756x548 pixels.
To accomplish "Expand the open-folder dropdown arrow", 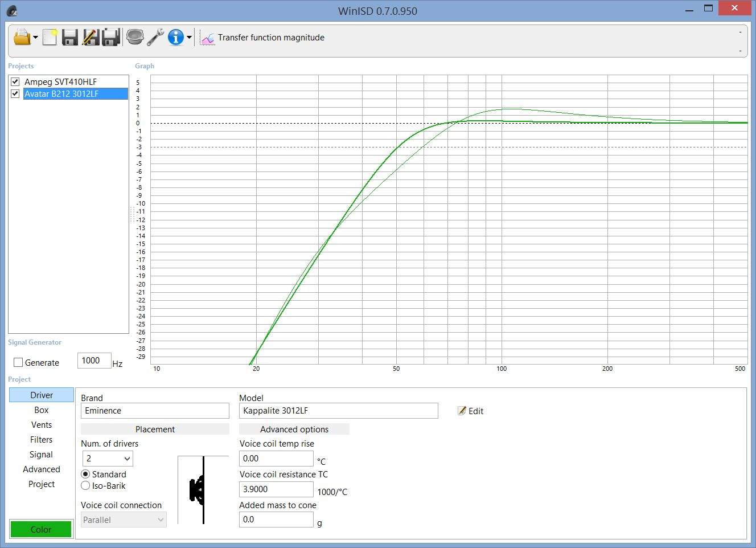I will (x=35, y=38).
